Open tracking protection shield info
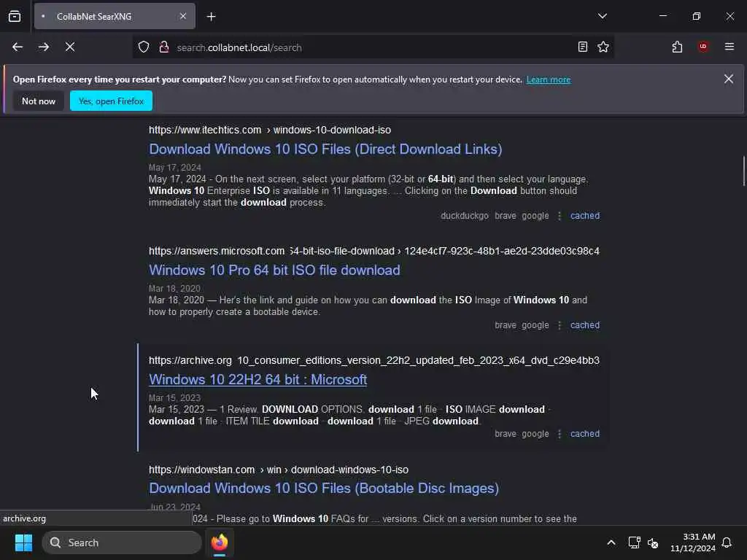The width and height of the screenshot is (747, 560). click(x=144, y=47)
